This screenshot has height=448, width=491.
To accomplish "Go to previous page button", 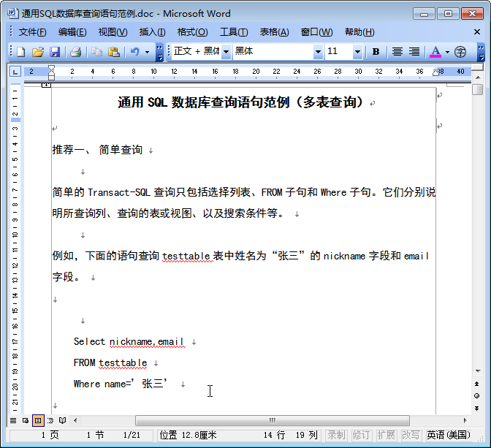I will pos(477,384).
